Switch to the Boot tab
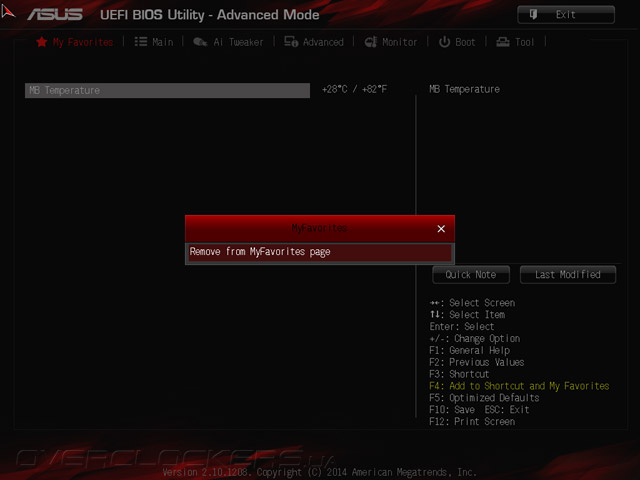Screen dimensions: 640x480 point(457,42)
